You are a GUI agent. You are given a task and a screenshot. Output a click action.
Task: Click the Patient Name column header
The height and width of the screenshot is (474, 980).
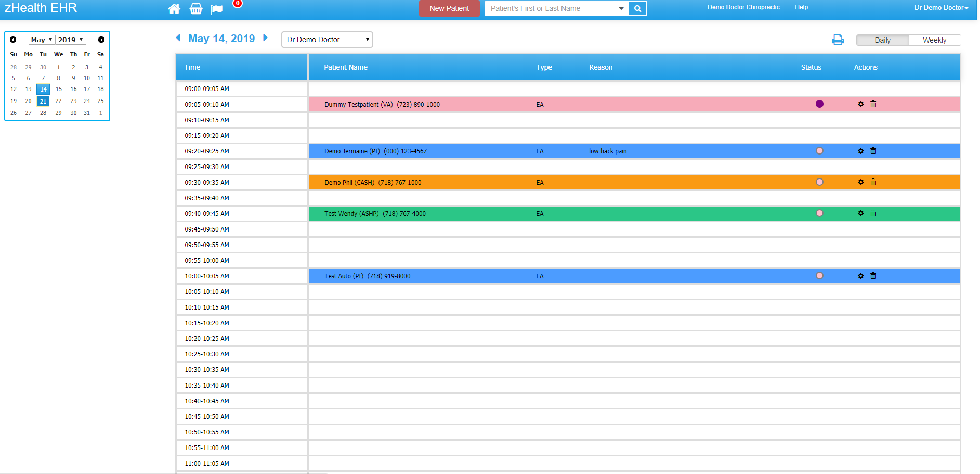coord(346,67)
